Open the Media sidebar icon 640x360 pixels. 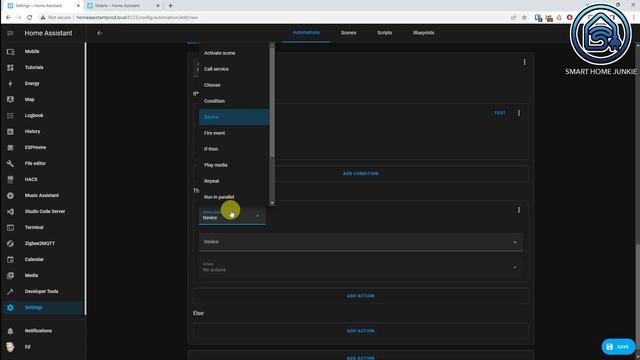click(10, 276)
